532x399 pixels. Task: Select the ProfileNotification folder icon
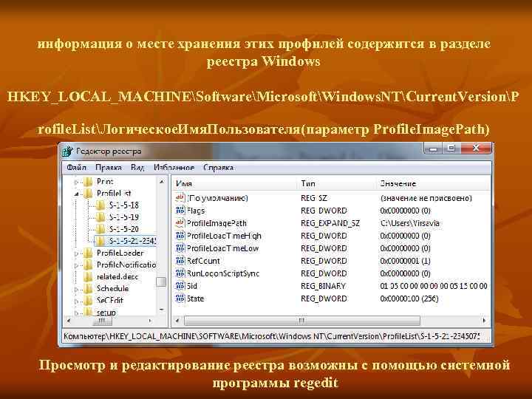click(88, 265)
